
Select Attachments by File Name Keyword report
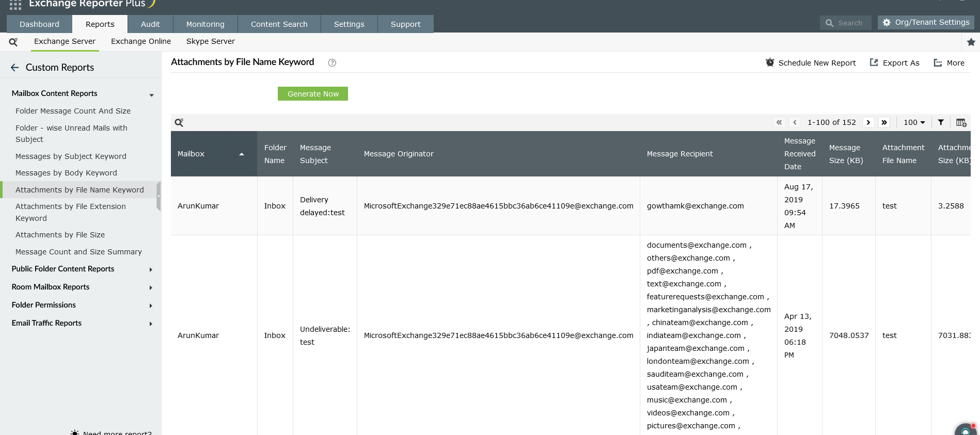coord(80,190)
